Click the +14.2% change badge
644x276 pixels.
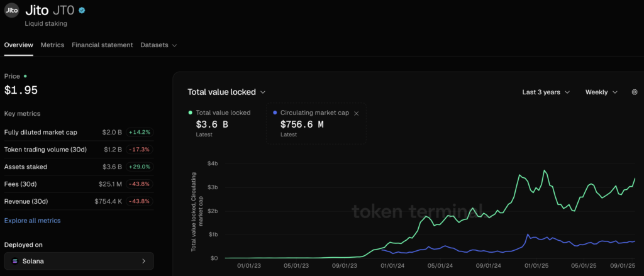[140, 132]
